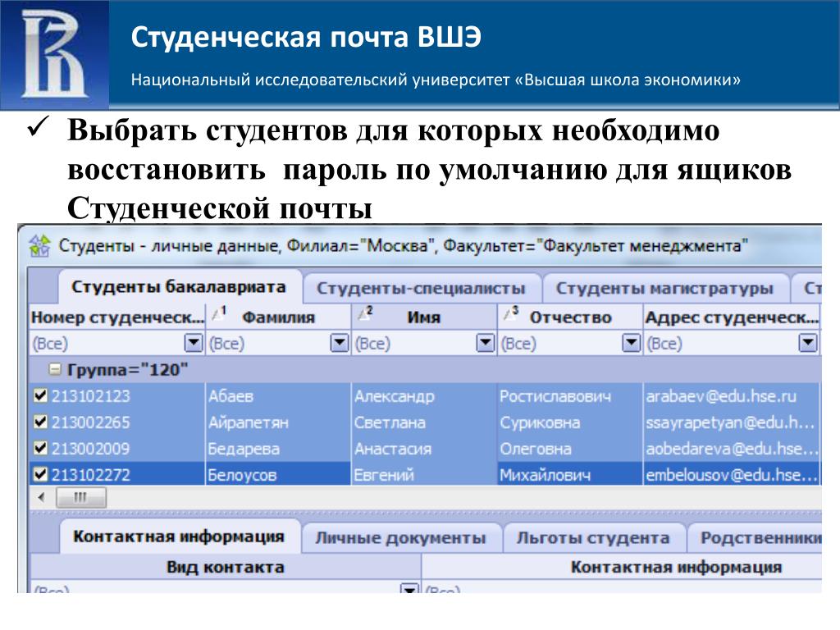Click surname Абаев
840x630 pixels.
[231, 396]
